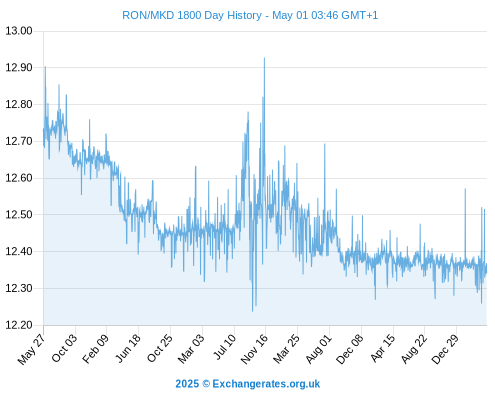Select the 12.20 y-axis label

pyautogui.click(x=19, y=325)
